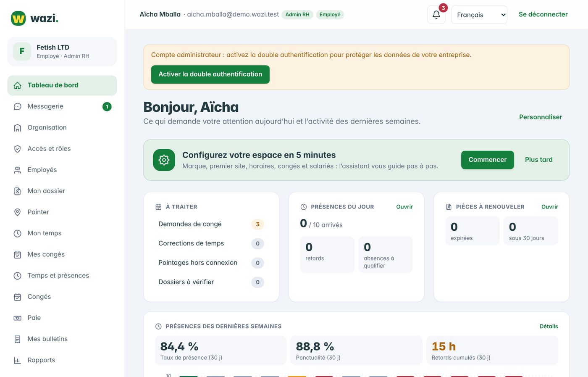The image size is (588, 377).
Task: Click the wazi logo icon
Action: tap(18, 18)
